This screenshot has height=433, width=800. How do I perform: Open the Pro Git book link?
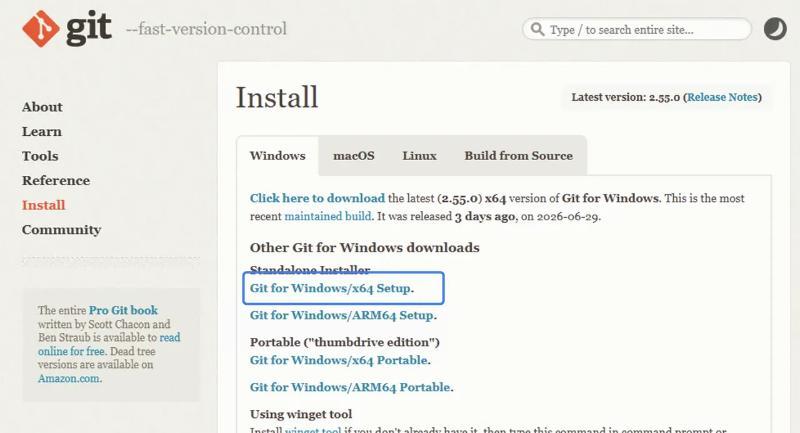point(123,310)
